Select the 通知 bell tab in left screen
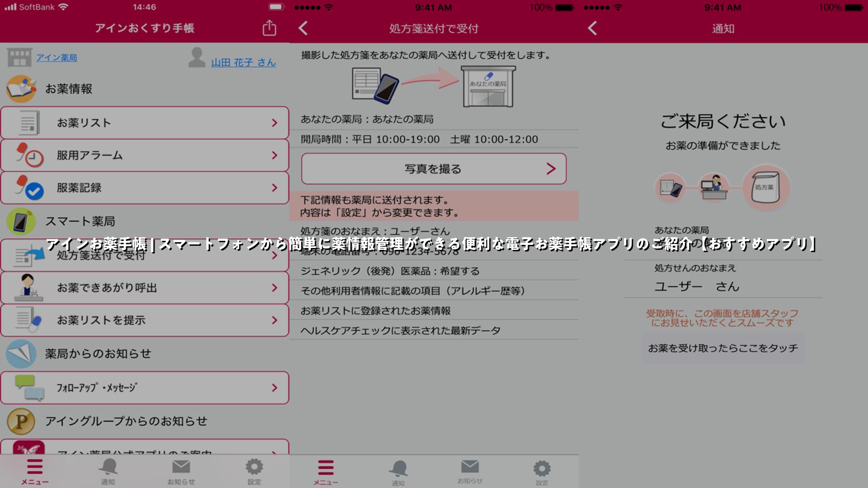This screenshot has height=488, width=868. (108, 472)
